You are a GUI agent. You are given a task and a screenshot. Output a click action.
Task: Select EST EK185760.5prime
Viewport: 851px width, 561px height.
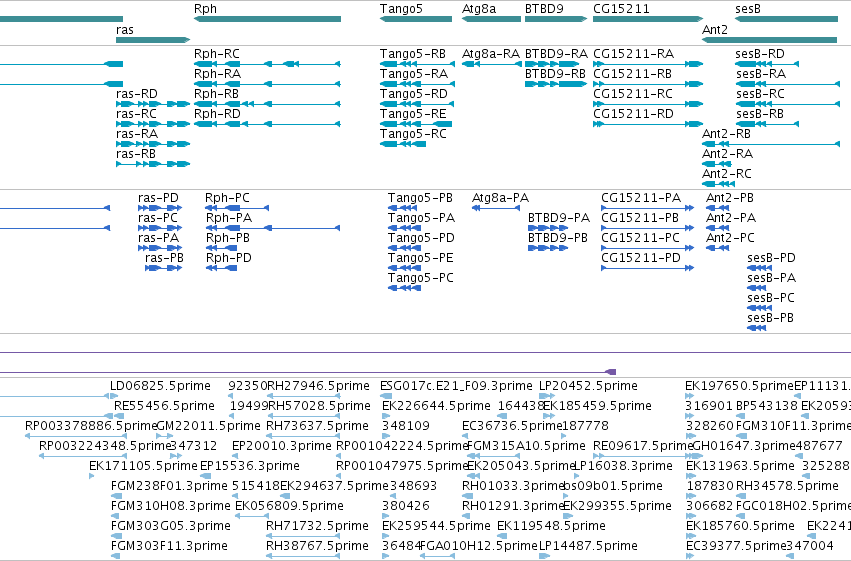coord(740,526)
